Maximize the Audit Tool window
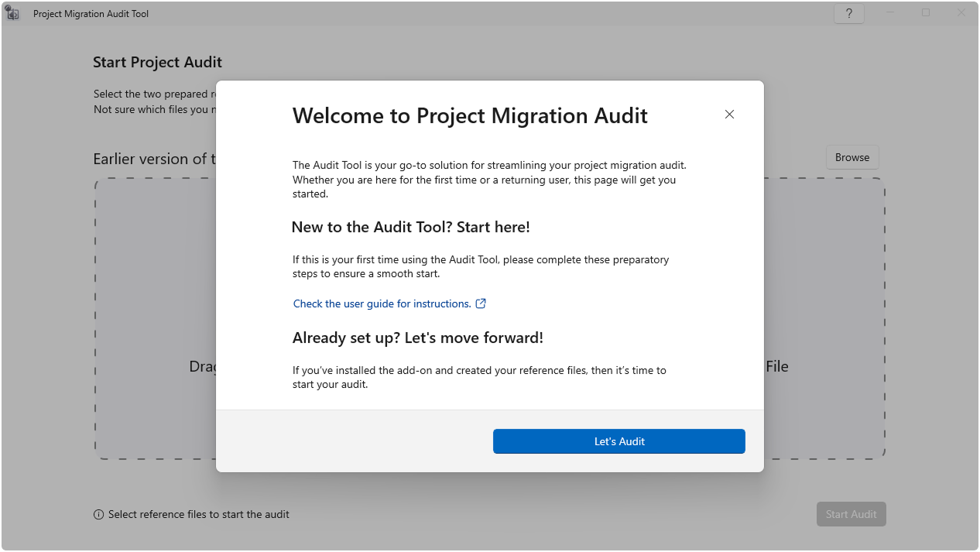Screen dimensions: 980x552 (926, 13)
